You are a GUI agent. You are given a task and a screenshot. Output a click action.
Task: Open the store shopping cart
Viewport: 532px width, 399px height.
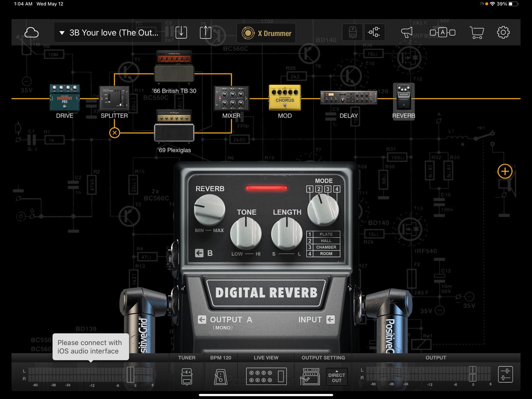tap(477, 33)
